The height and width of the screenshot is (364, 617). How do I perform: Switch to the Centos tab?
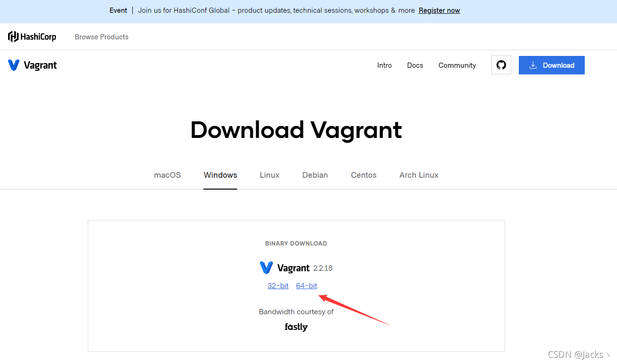tap(364, 175)
